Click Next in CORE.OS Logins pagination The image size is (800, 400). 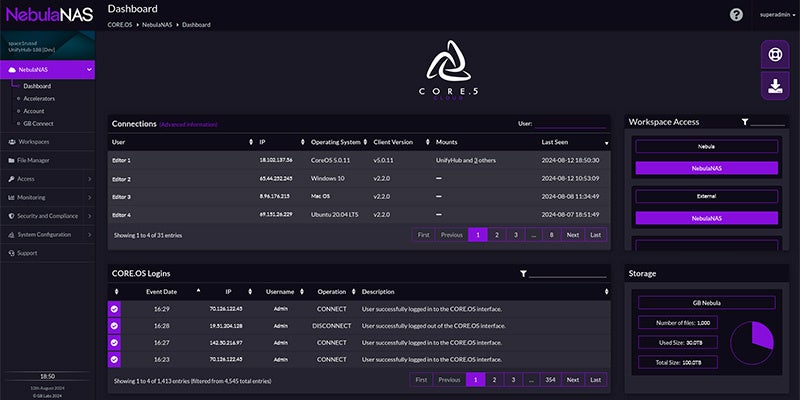coord(573,380)
